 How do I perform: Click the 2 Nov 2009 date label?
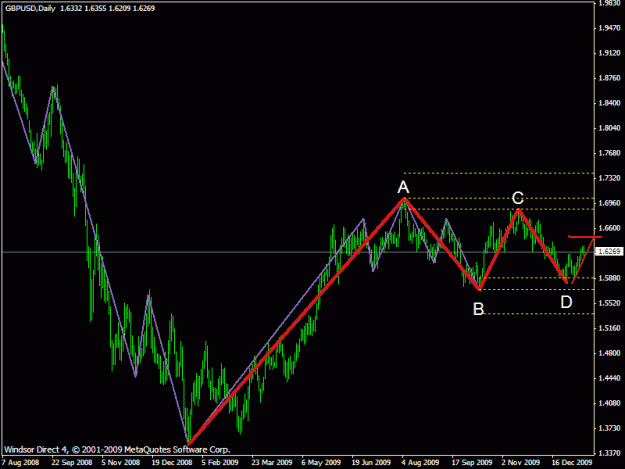(x=521, y=463)
